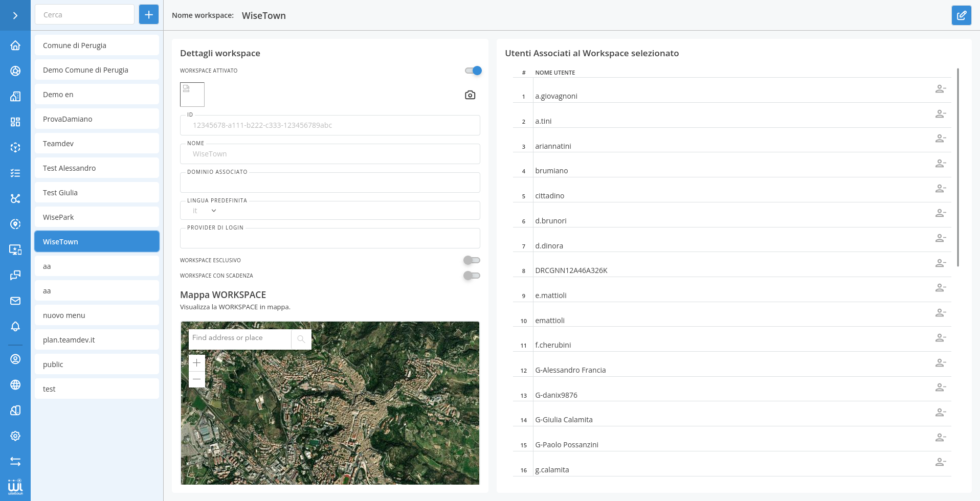Click the home icon in sidebar
Image resolution: width=980 pixels, height=501 pixels.
click(15, 45)
